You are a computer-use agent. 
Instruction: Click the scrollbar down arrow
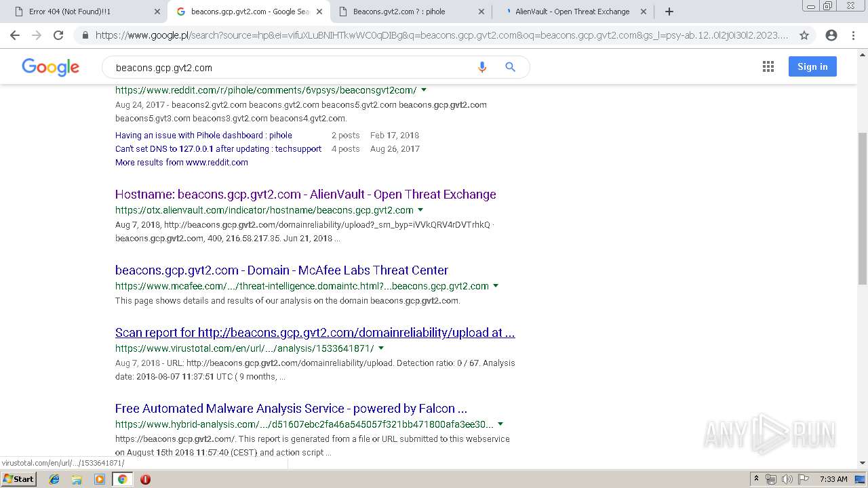(x=863, y=464)
